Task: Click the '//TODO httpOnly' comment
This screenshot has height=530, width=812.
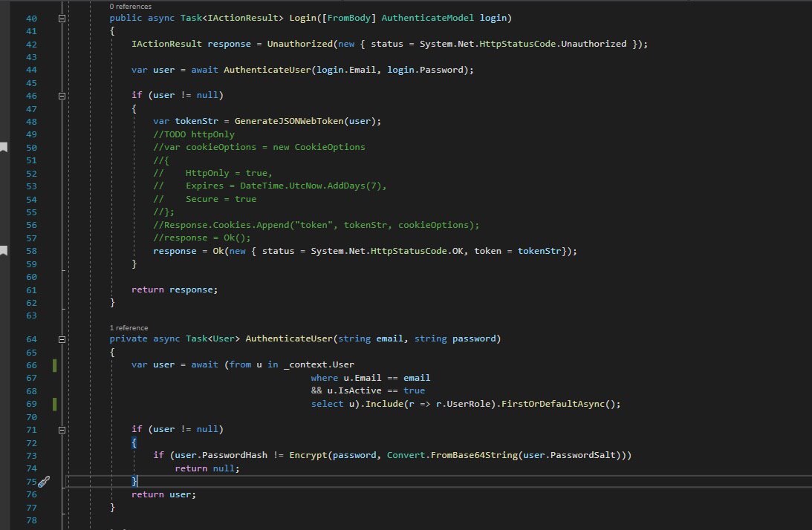Action: (x=194, y=134)
